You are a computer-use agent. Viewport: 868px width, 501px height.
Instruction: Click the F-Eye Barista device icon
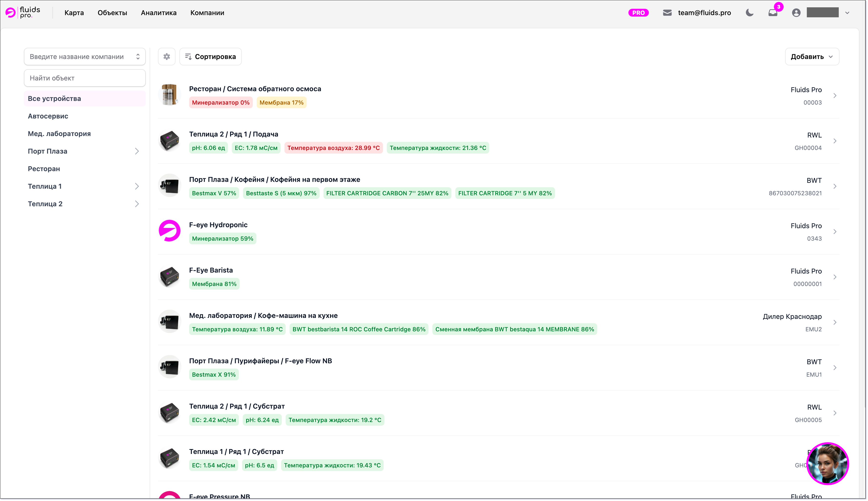[x=169, y=276]
